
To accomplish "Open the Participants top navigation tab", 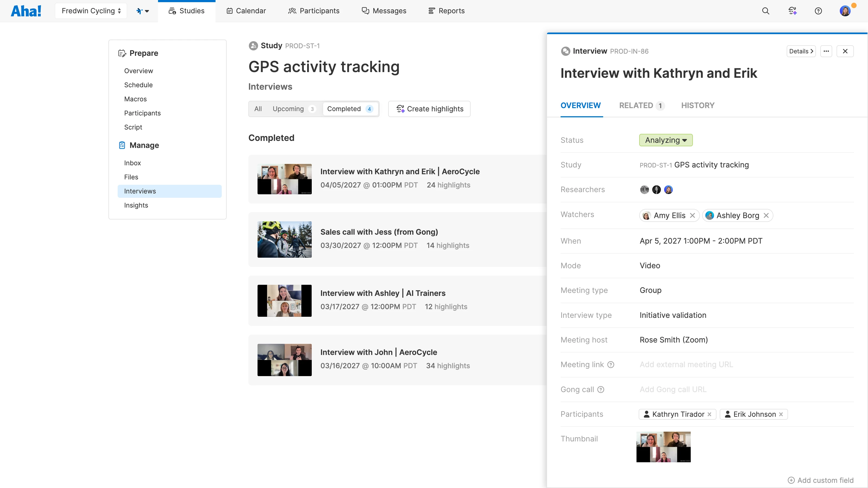I will click(314, 11).
